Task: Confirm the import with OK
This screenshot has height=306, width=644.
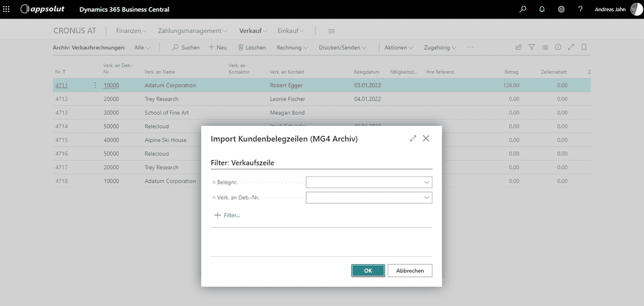Action: coord(368,270)
